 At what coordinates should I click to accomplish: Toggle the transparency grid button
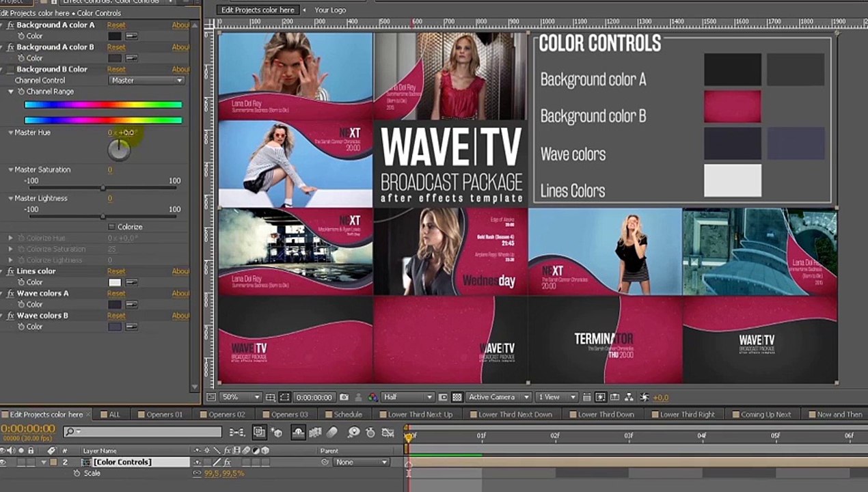[x=457, y=397]
